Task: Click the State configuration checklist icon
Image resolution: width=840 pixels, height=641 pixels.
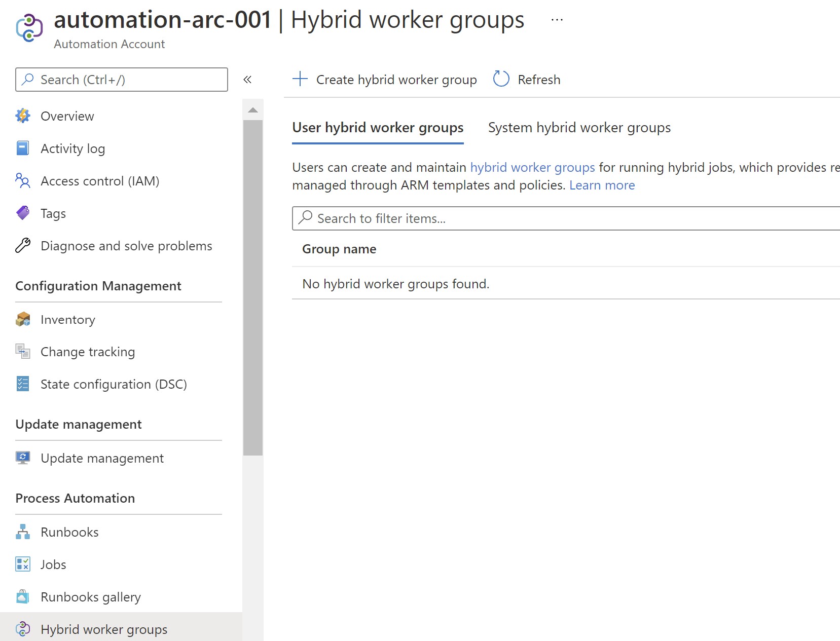Action: point(23,384)
